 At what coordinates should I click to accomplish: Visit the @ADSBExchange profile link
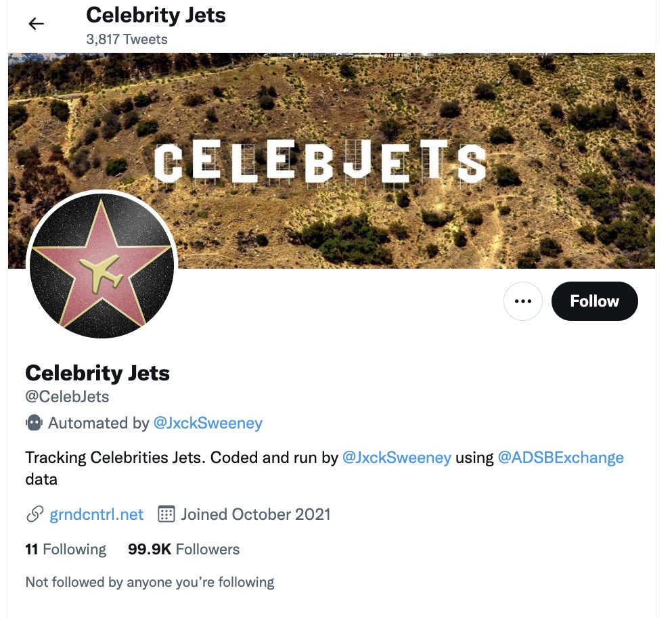[x=560, y=458]
